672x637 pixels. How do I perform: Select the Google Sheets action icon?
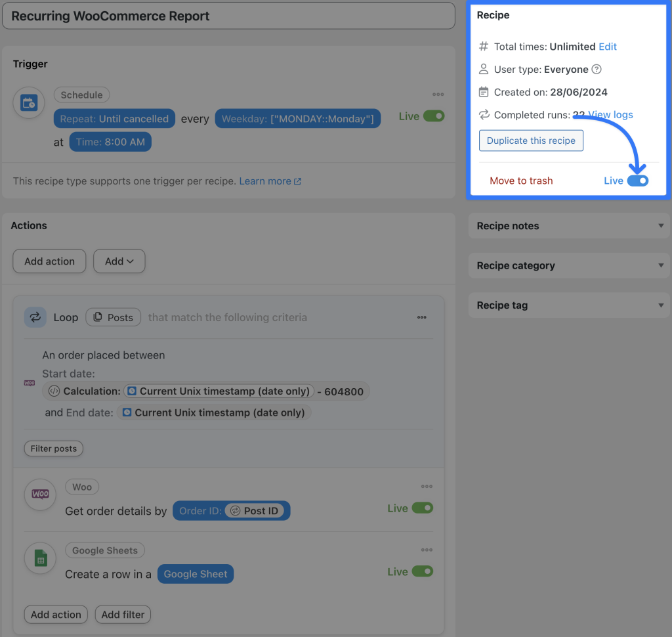[x=39, y=558]
